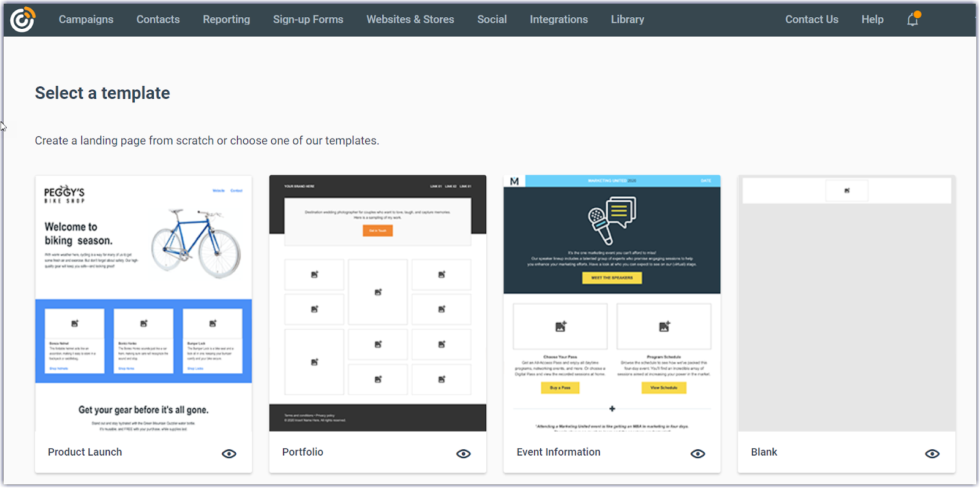The width and height of the screenshot is (980, 488).
Task: Click the Constant Contact logo icon
Action: pos(23,20)
